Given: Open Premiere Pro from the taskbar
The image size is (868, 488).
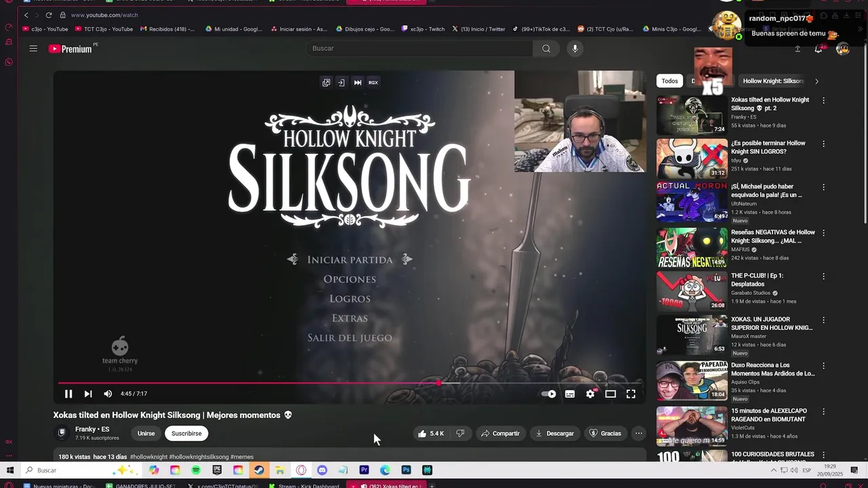Looking at the screenshot, I should pos(364,470).
